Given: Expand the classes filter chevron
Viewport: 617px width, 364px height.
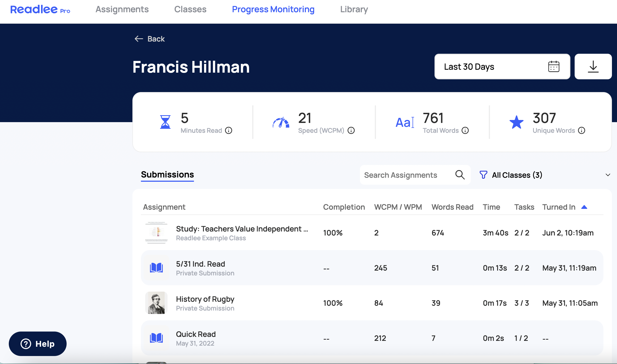Looking at the screenshot, I should (608, 175).
